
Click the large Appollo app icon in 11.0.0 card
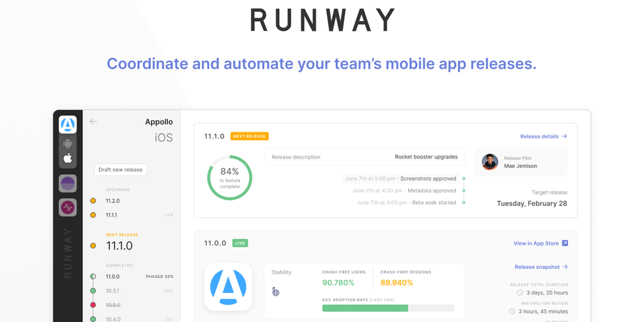[x=228, y=287]
